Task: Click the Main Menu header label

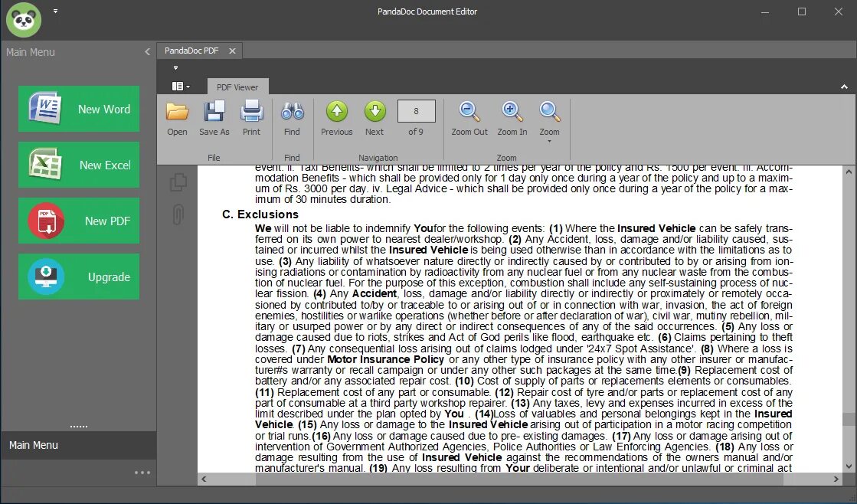Action: (31, 52)
